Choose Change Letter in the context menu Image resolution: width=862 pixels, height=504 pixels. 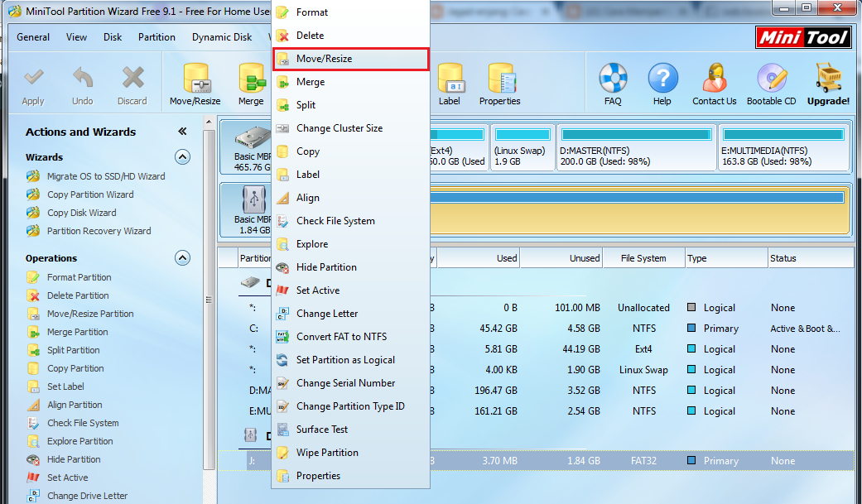(351, 314)
